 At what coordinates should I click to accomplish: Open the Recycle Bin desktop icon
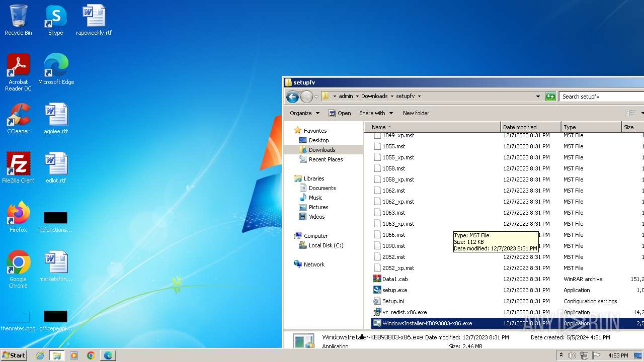[x=18, y=20]
